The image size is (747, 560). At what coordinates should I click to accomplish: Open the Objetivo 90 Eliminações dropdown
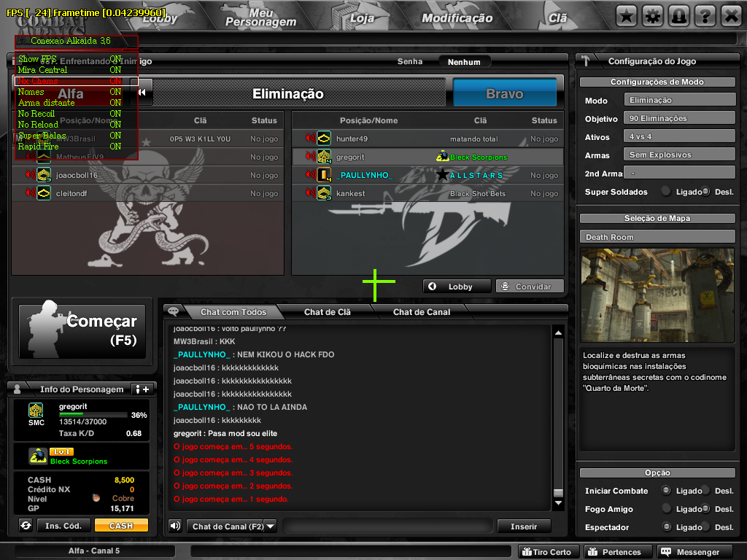679,118
